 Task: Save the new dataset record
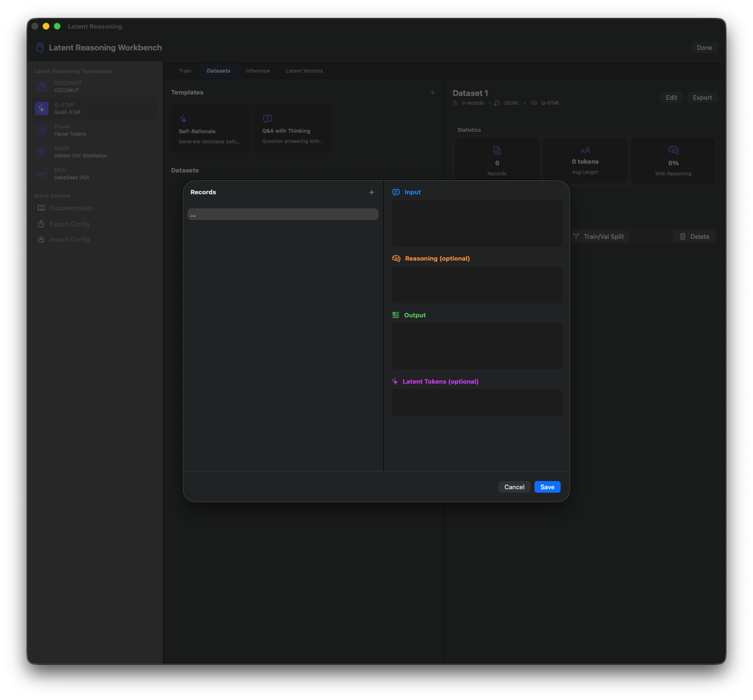547,487
